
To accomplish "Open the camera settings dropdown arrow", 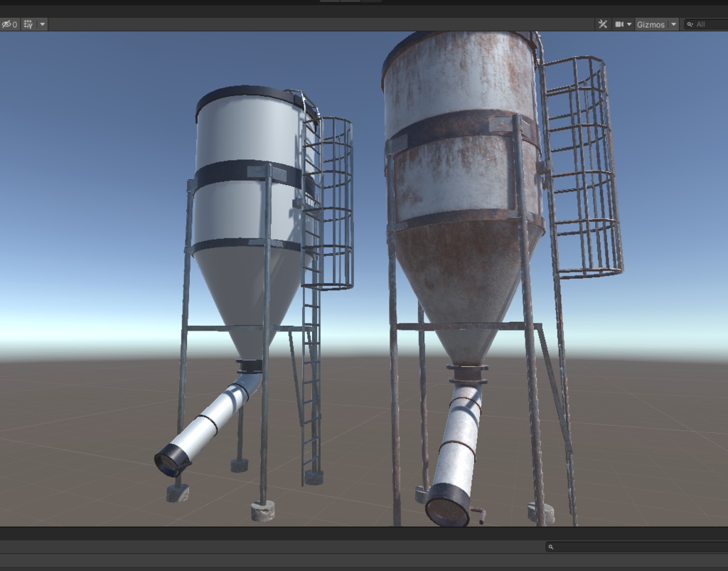I will point(630,24).
